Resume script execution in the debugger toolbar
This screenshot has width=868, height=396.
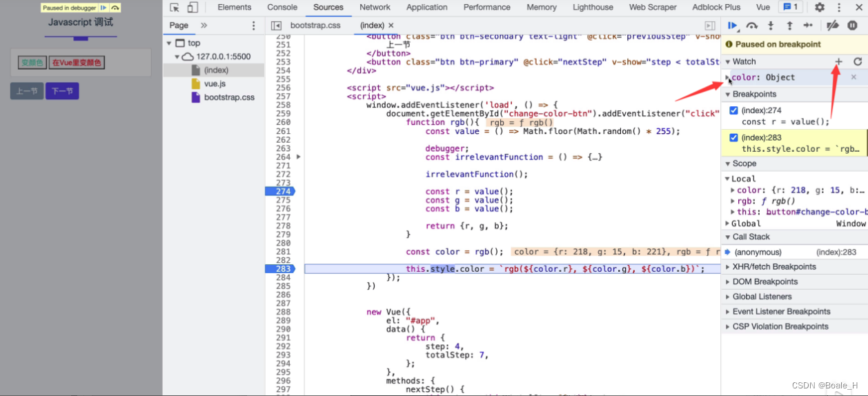coord(733,26)
